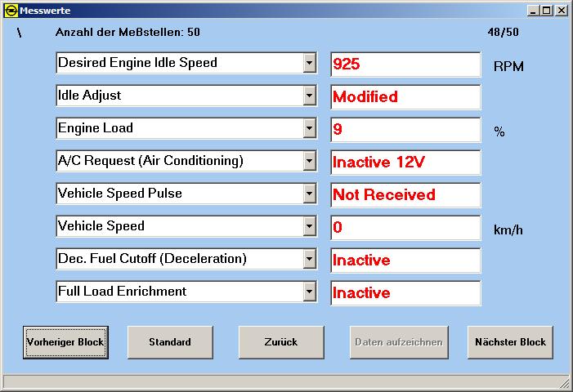Open the Dec. Fuel Cutoff dropdown
The width and height of the screenshot is (573, 392).
click(x=309, y=259)
